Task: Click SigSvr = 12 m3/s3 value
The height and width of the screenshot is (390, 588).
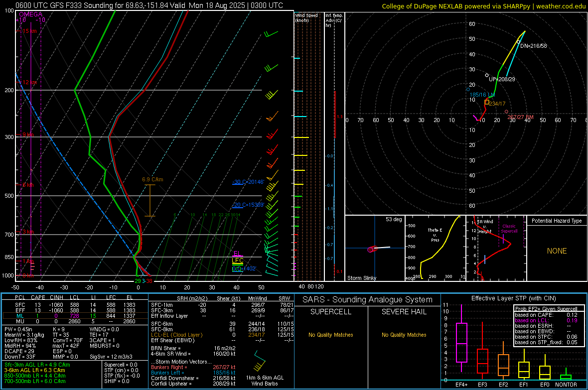Action: click(x=111, y=357)
